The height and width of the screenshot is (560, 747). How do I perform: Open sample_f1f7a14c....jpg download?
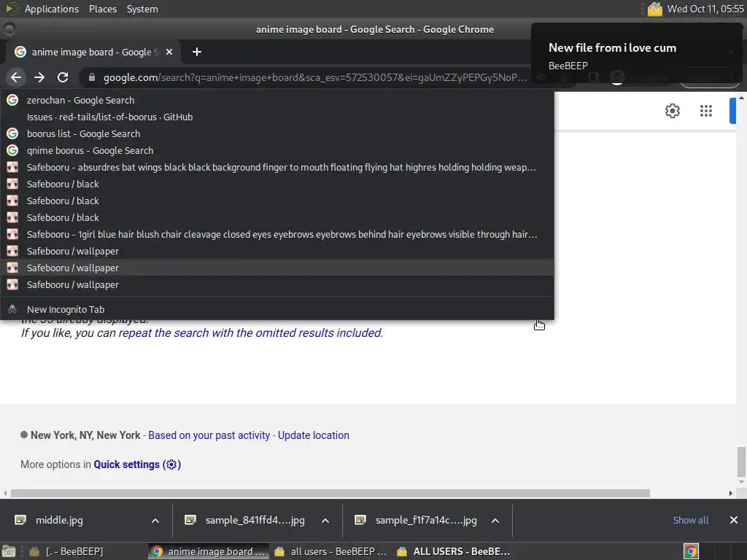[x=426, y=520]
